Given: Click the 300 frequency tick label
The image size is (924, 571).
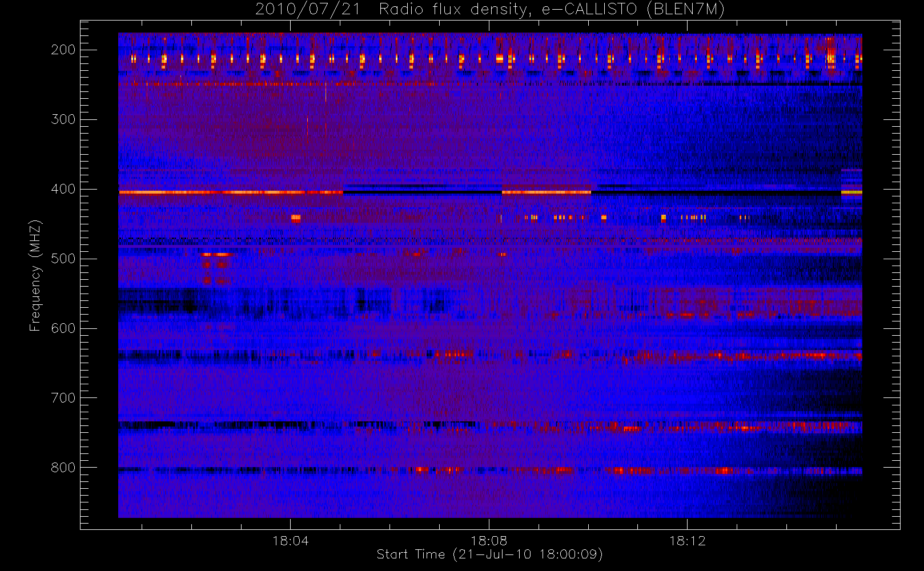Looking at the screenshot, I should [x=63, y=119].
